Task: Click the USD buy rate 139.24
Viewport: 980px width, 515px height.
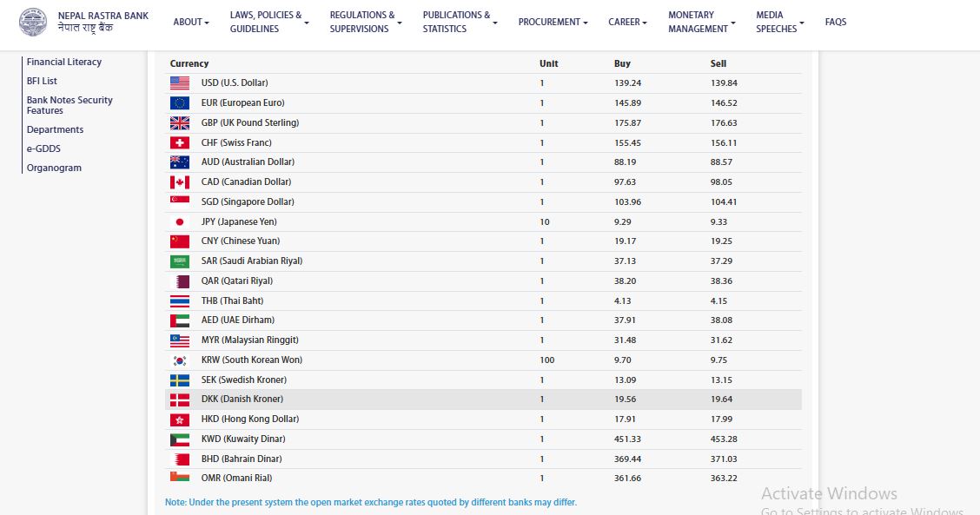Action: [627, 83]
